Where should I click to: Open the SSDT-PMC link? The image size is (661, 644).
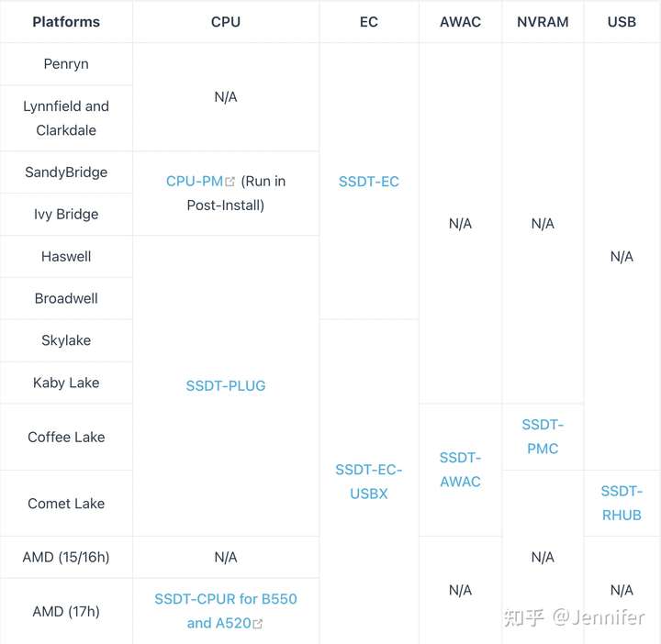(543, 437)
